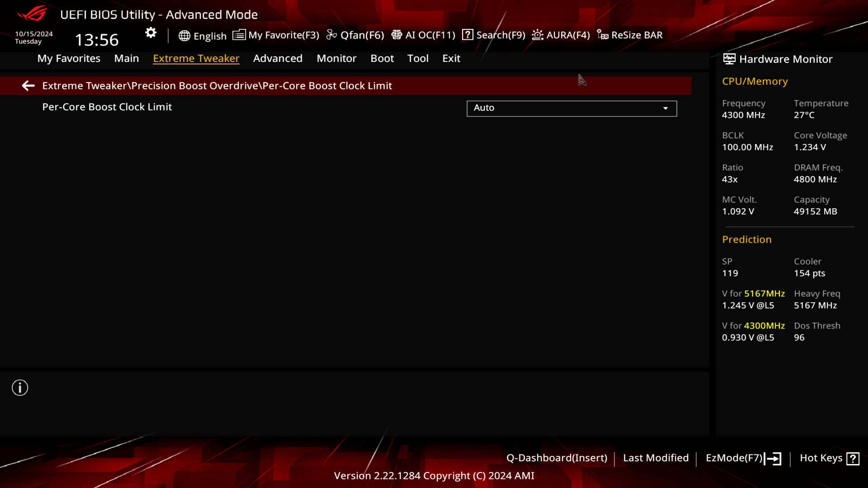View Last Modified settings
868x488 pixels.
pos(655,458)
